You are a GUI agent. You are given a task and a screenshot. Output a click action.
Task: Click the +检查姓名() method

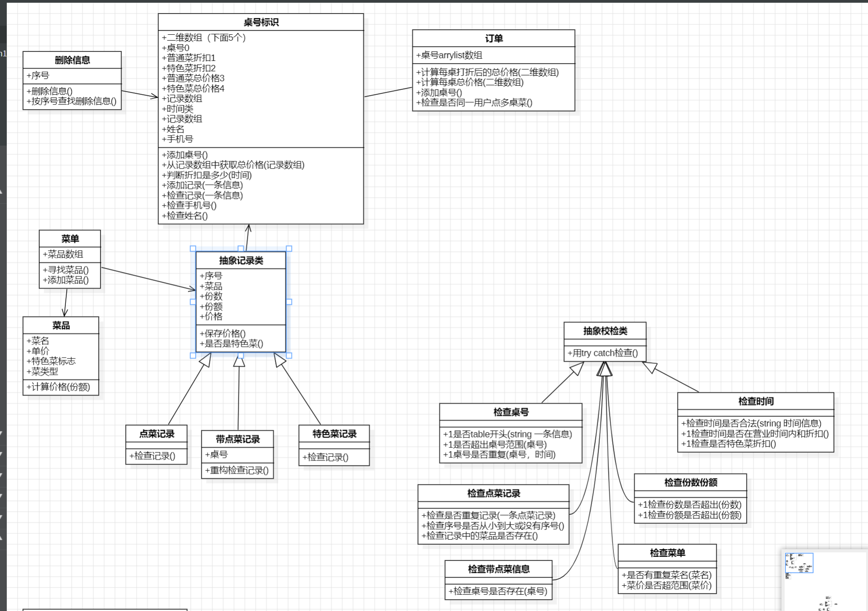(185, 216)
